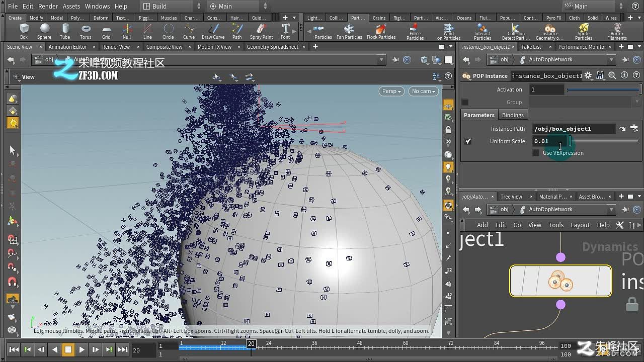Open the Main radial menu dropdown
644x362 pixels.
(x=238, y=6)
